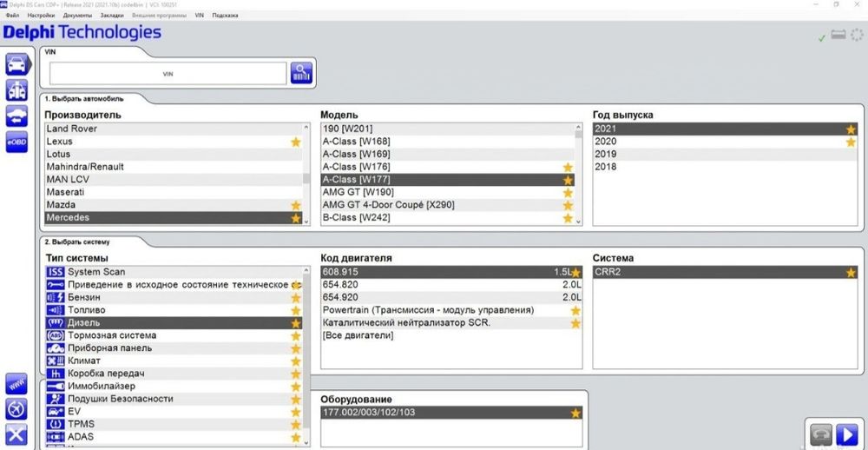The height and width of the screenshot is (450, 868).
Task: Select [Все двигатели] engine option
Action: (x=451, y=336)
